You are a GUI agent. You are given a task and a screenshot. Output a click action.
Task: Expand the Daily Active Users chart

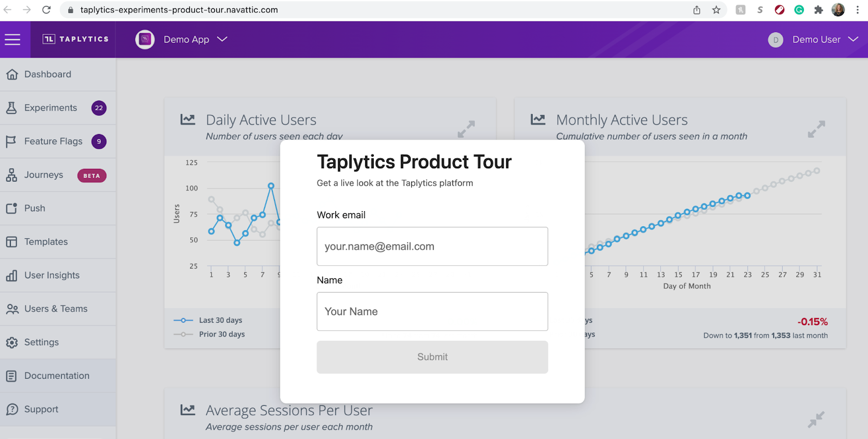click(x=466, y=129)
